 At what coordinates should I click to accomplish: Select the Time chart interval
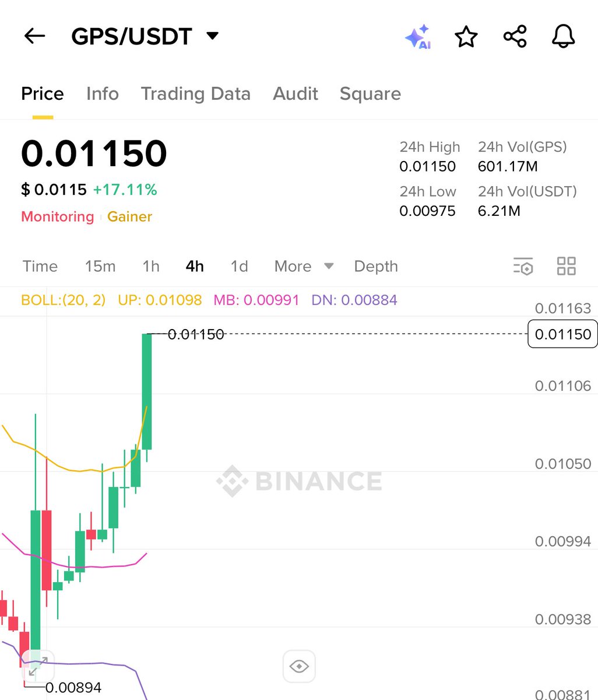tap(40, 267)
